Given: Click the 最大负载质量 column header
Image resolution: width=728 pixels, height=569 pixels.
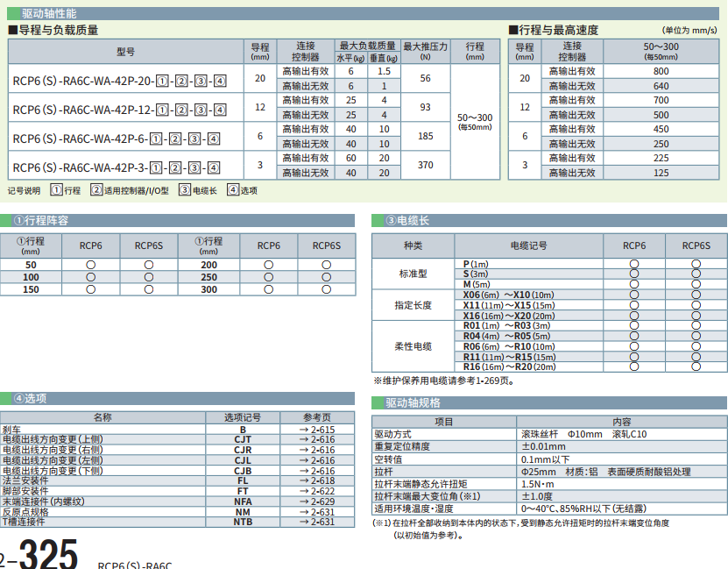Looking at the screenshot, I should tap(367, 46).
